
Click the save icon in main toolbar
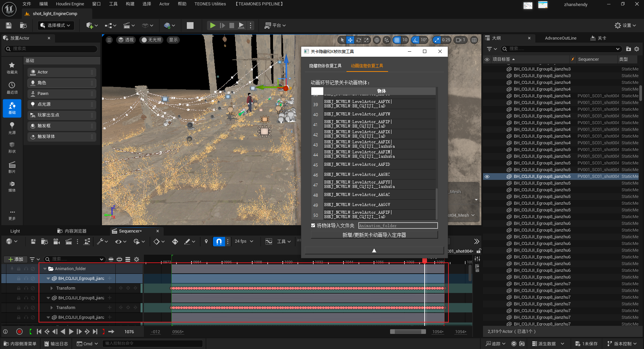(9, 26)
